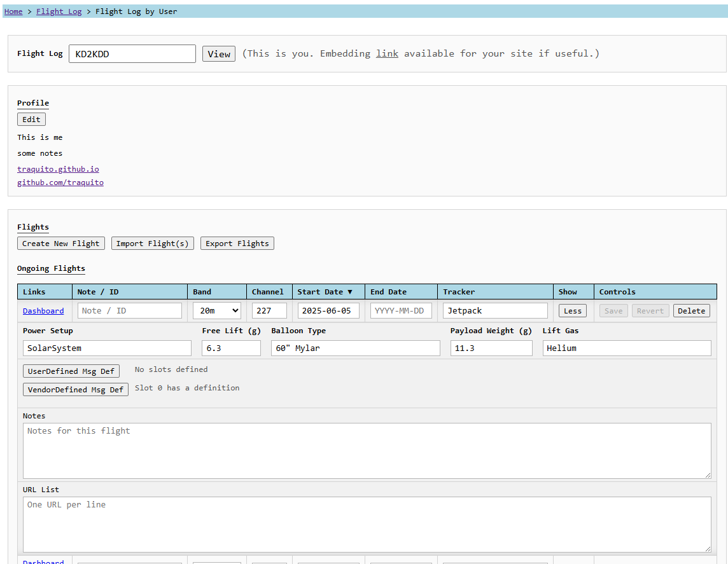Open github.com/traquito link
Image resolution: width=728 pixels, height=564 pixels.
[x=60, y=182]
